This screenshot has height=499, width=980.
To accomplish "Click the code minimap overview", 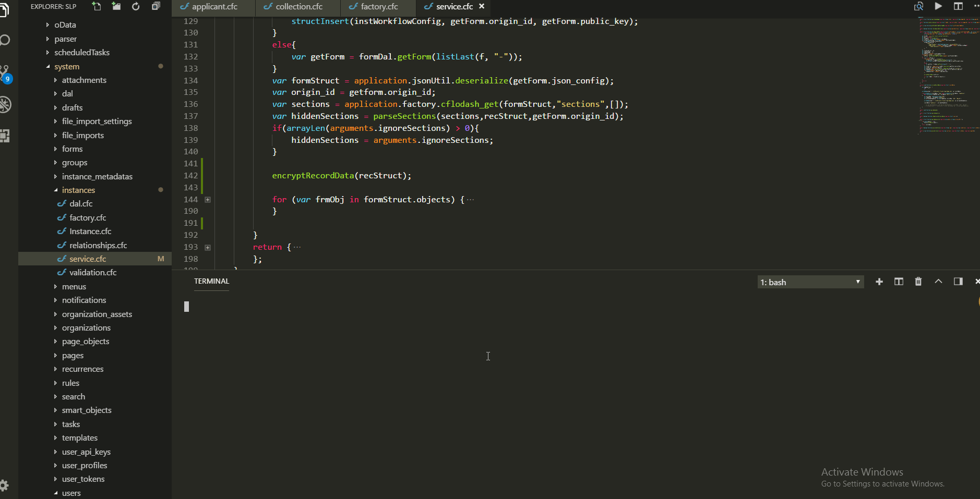I will click(x=948, y=76).
